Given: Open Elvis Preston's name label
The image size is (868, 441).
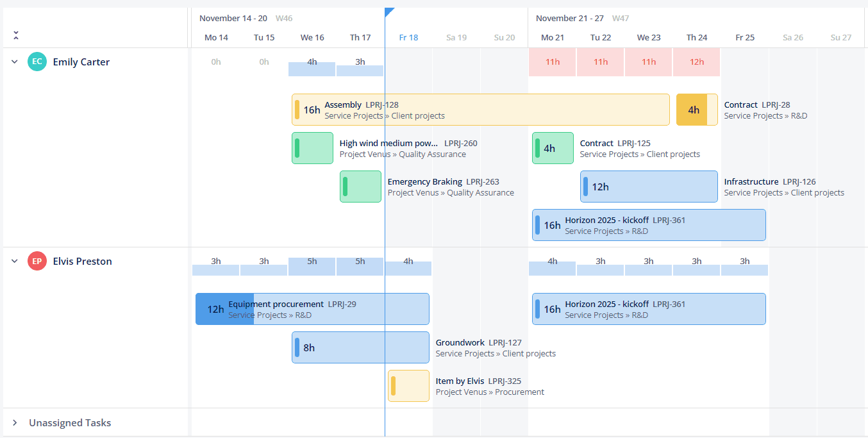Looking at the screenshot, I should point(82,262).
